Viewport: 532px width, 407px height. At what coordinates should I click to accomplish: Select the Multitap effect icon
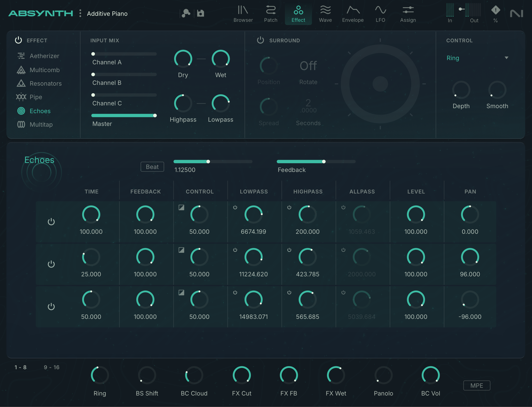click(21, 124)
